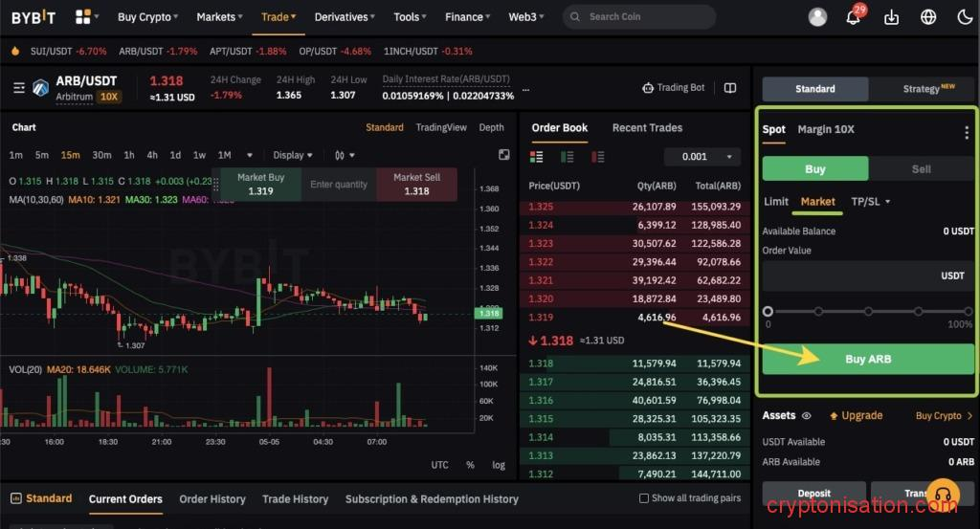The width and height of the screenshot is (980, 529).
Task: Click the support headset chat icon
Action: 943,495
